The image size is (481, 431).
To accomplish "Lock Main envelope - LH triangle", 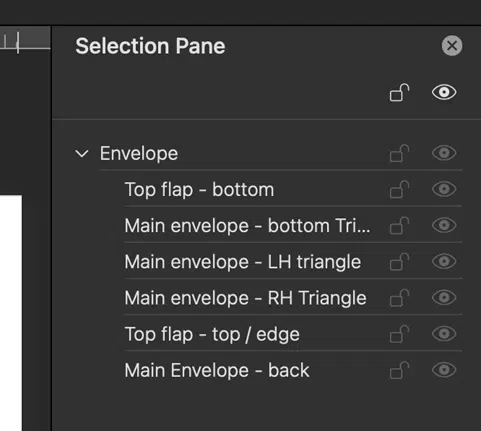I will tap(399, 262).
